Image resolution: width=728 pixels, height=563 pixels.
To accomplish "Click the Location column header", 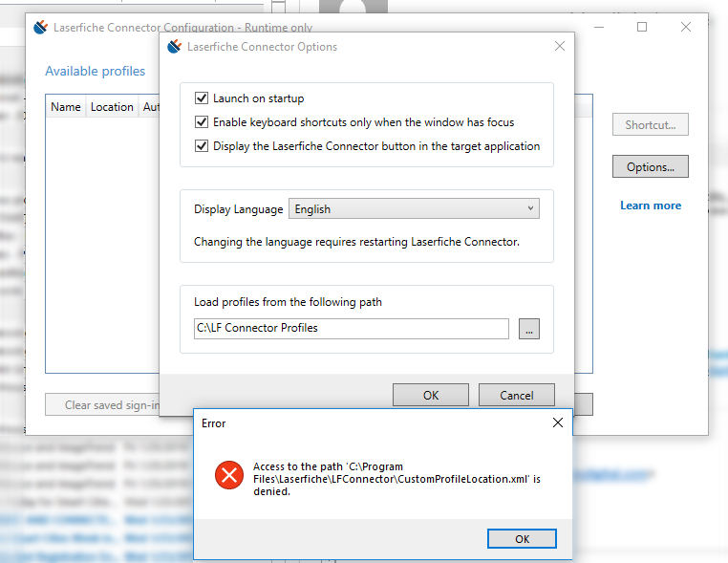I will point(112,107).
